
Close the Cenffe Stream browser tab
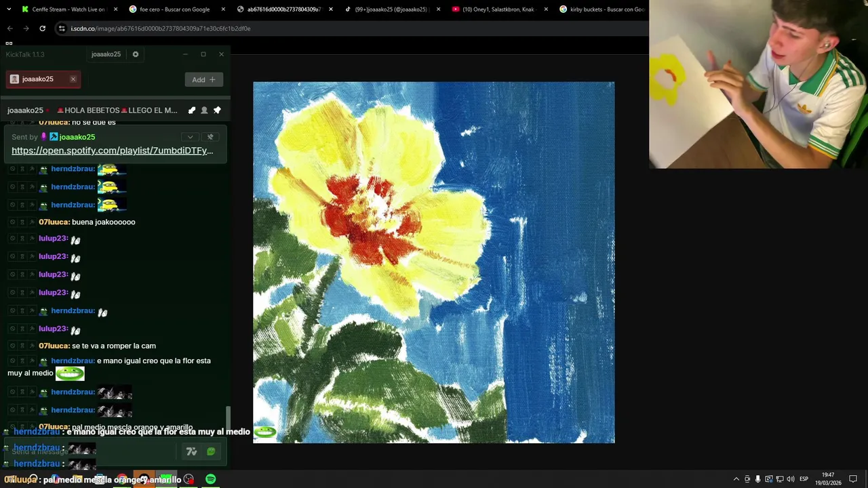pos(115,9)
